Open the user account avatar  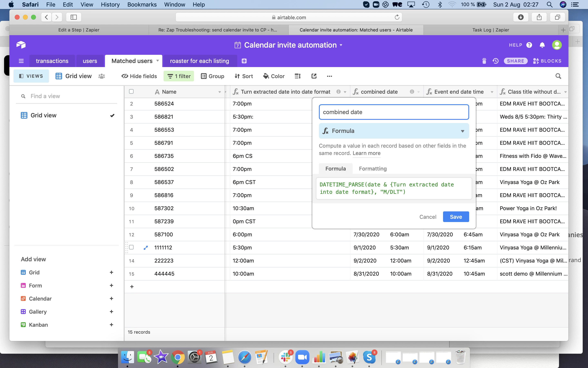(x=557, y=45)
